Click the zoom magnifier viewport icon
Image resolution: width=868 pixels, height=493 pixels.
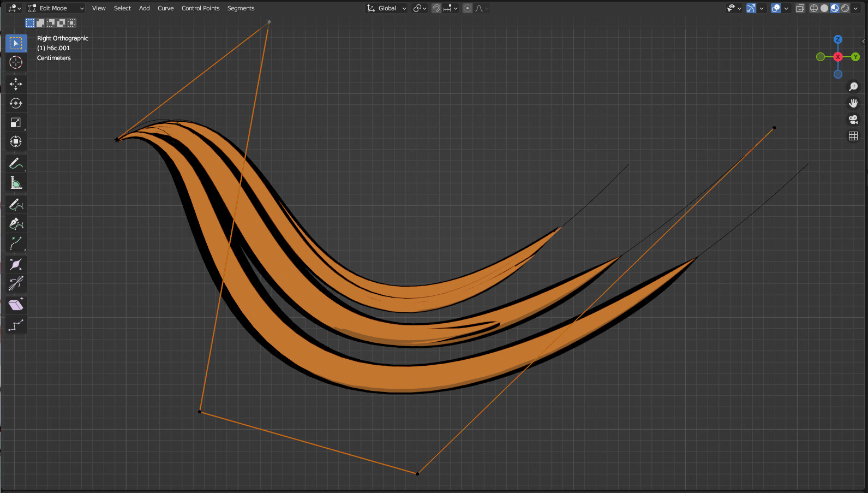pyautogui.click(x=853, y=87)
